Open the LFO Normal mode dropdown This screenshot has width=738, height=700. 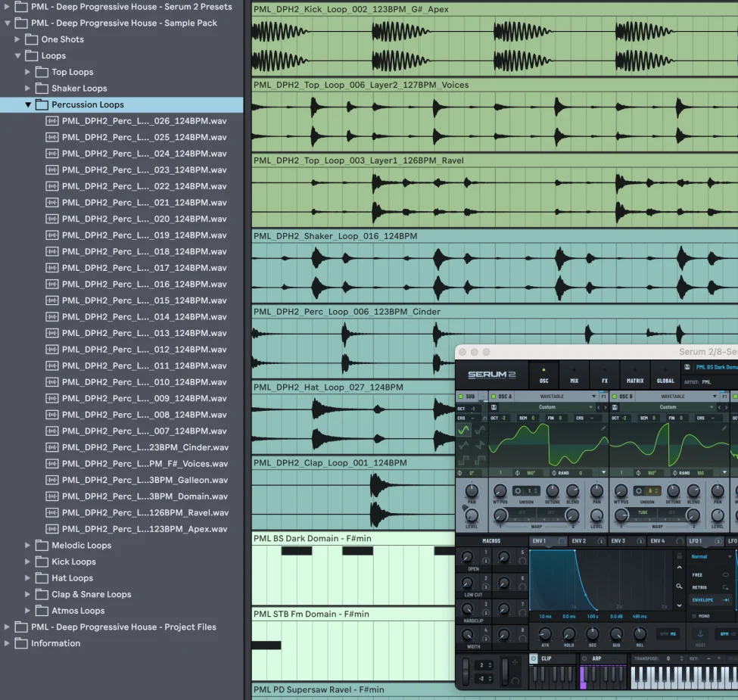pos(712,556)
